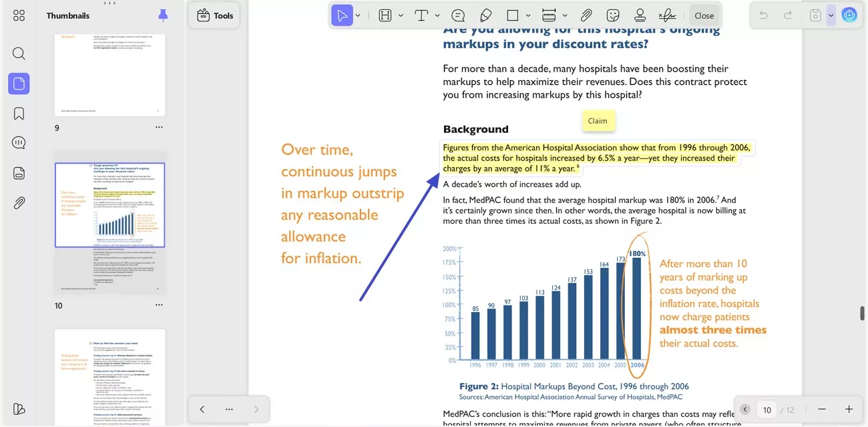
Task: Zoom in with the plus button
Action: pos(849,409)
